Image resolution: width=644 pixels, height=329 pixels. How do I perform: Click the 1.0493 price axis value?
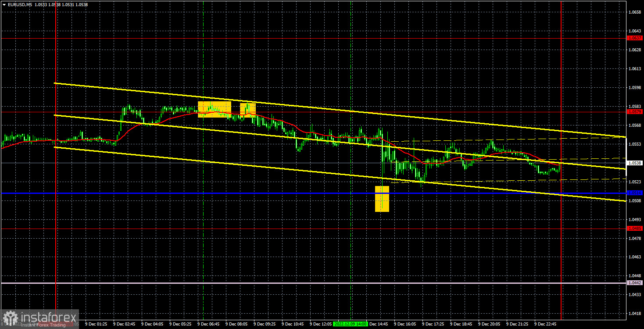coord(635,219)
